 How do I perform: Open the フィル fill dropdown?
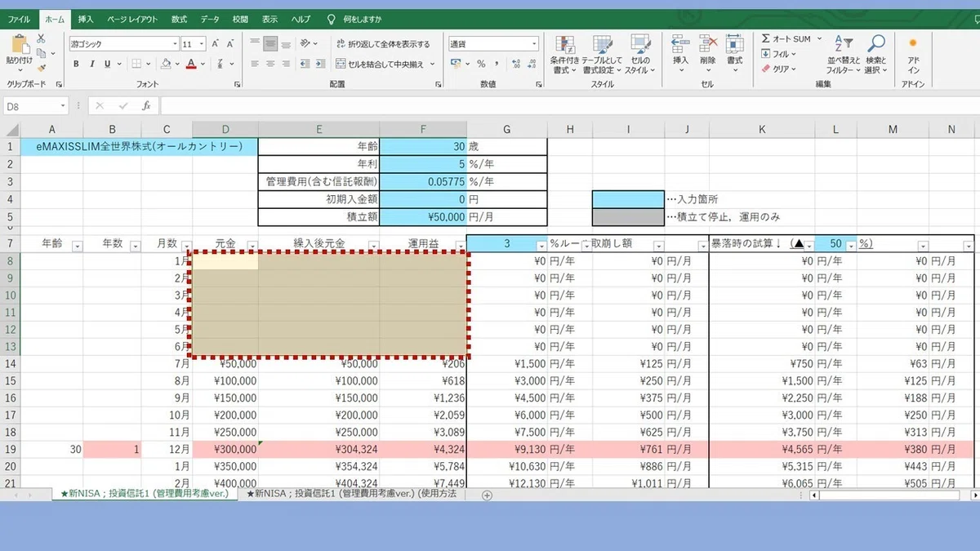click(778, 54)
